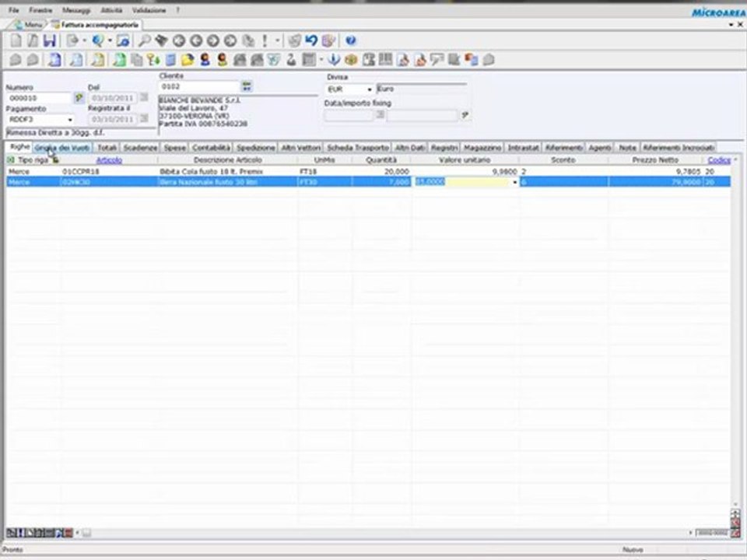The height and width of the screenshot is (560, 747).
Task: Select the cell with article code 01CCPR18
Action: [109, 171]
